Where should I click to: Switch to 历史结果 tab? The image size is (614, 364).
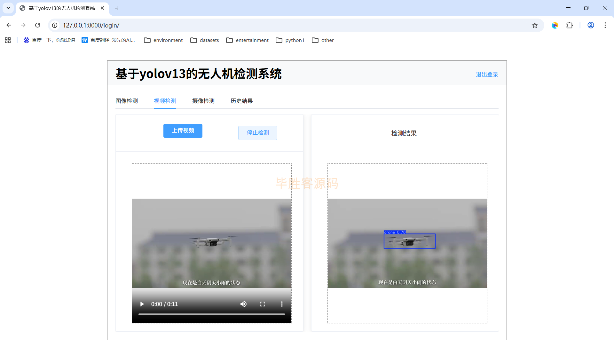pos(241,101)
